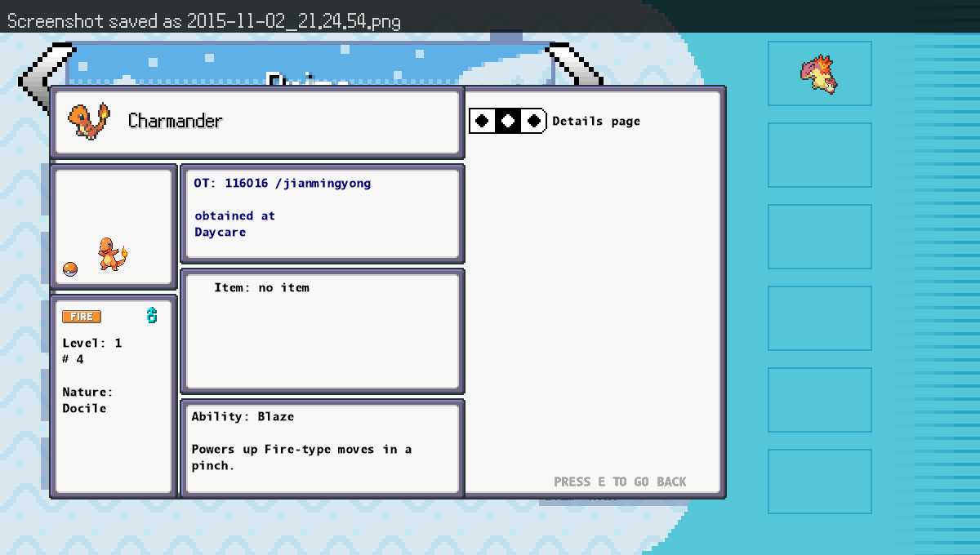Click the Charmander icon in the header
This screenshot has width=980, height=555.
89,121
